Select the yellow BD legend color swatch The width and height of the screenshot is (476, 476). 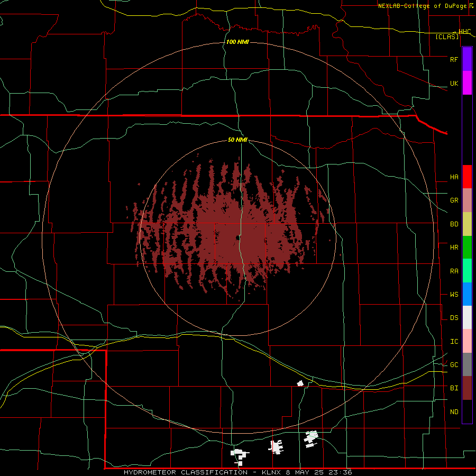click(x=467, y=224)
